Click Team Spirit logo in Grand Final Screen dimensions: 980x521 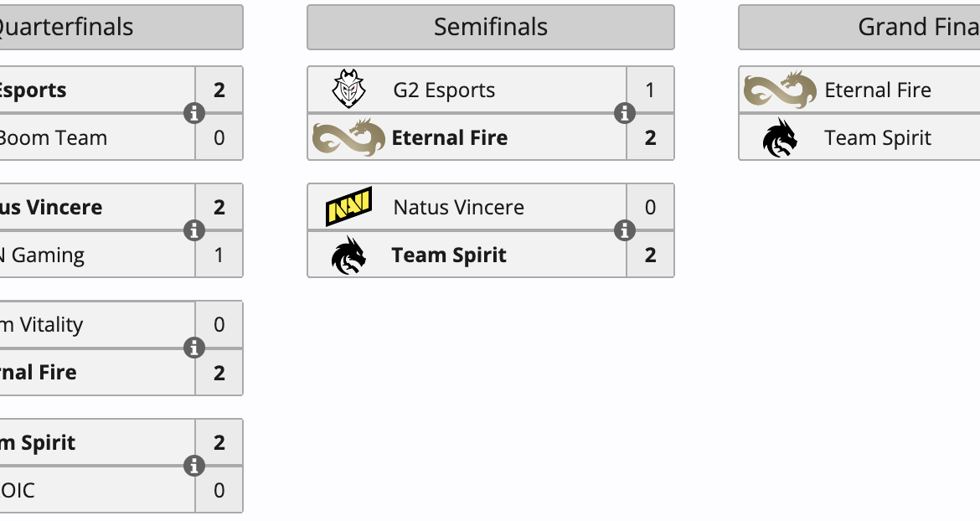coord(780,138)
